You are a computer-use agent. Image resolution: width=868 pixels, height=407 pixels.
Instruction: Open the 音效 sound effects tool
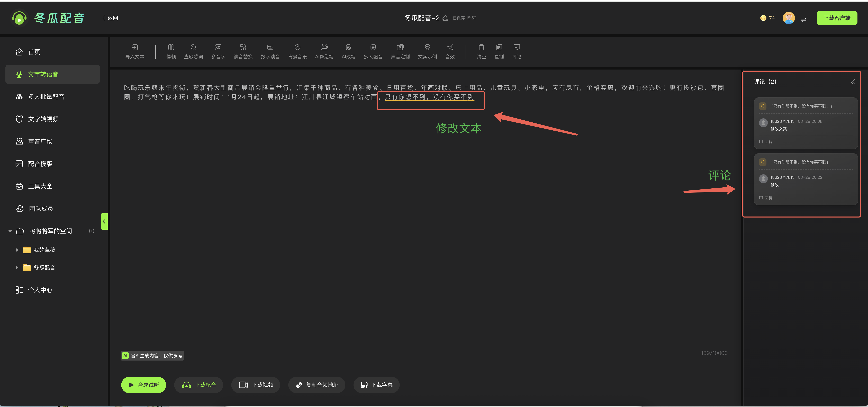449,47
